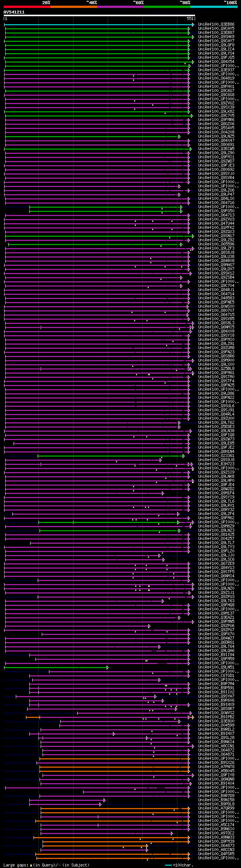This screenshot has height=868, width=241.
Task: Select label UniRef100_Q67ZE9
Action: tap(216, 564)
